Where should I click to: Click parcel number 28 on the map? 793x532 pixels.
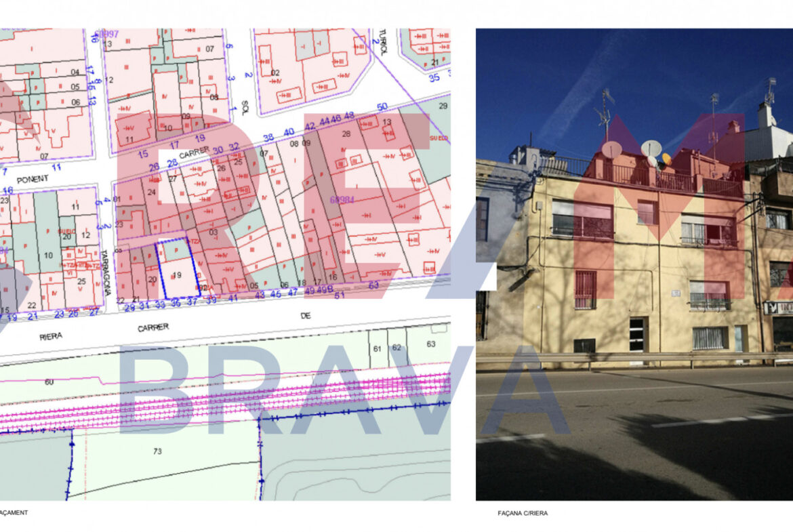click(x=346, y=134)
